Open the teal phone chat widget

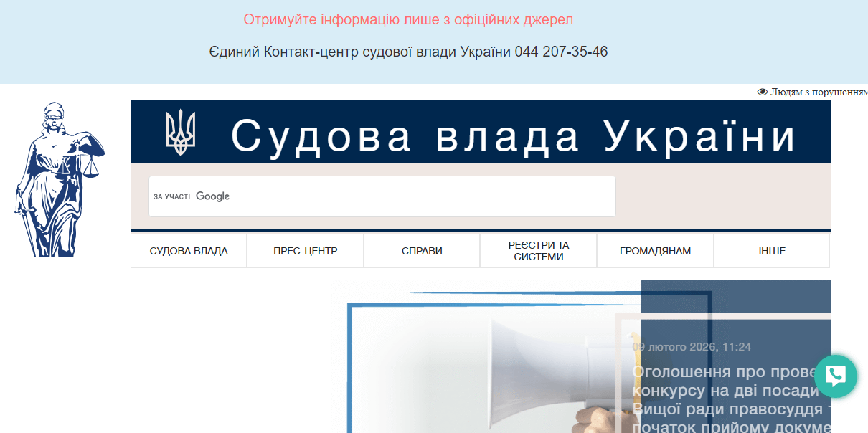point(835,376)
